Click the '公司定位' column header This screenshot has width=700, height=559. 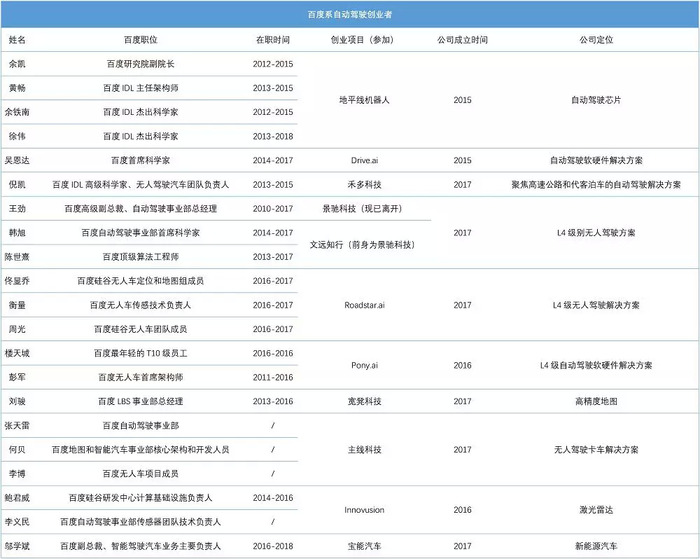596,40
